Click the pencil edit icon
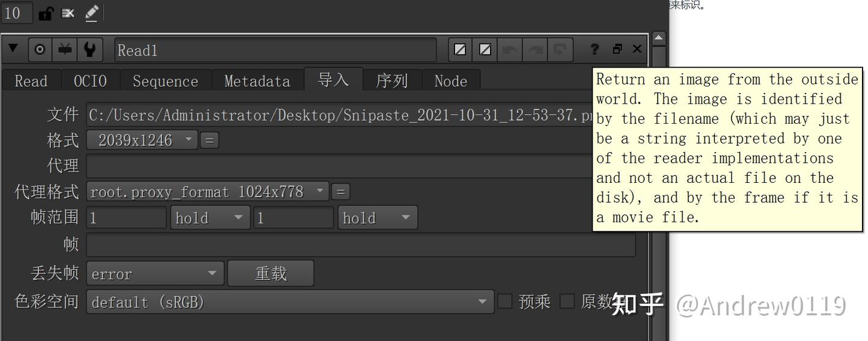Image resolution: width=868 pixels, height=341 pixels. 91,13
